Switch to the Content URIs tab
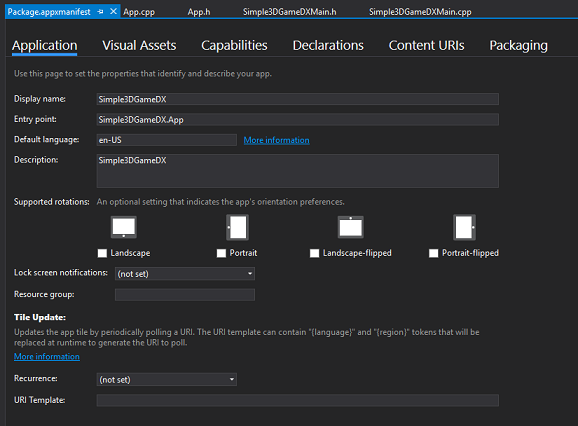 click(x=426, y=46)
